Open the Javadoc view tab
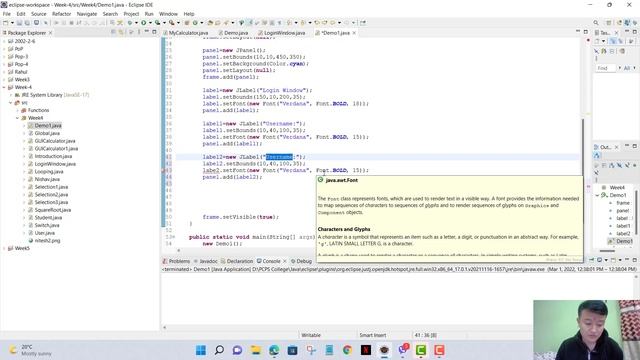 click(206, 261)
